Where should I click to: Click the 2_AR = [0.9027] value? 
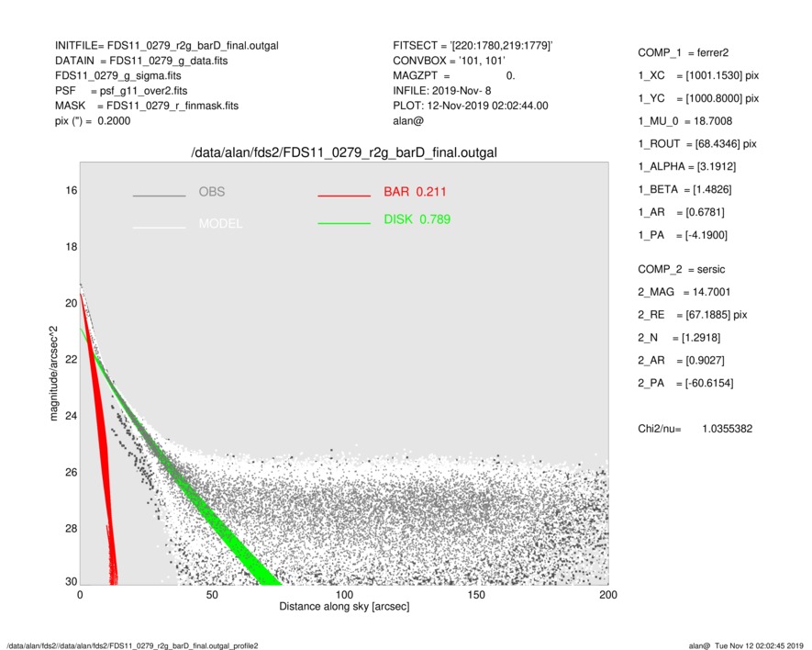click(681, 361)
